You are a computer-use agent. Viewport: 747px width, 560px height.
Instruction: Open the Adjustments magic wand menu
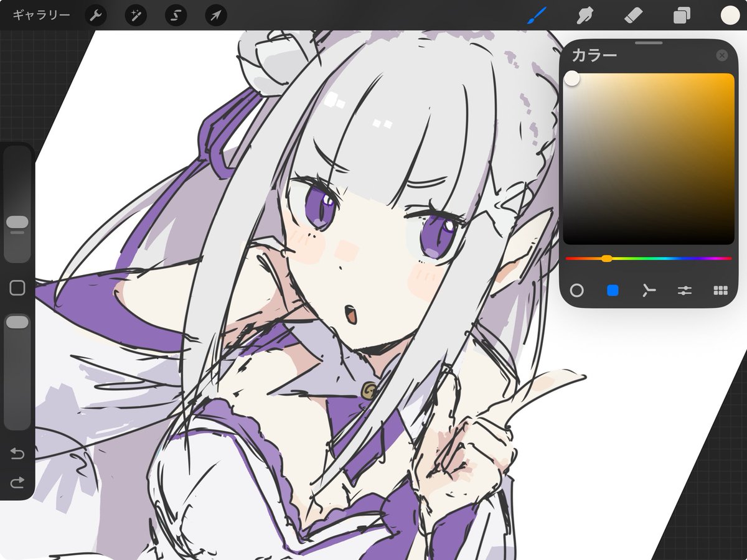tap(136, 16)
